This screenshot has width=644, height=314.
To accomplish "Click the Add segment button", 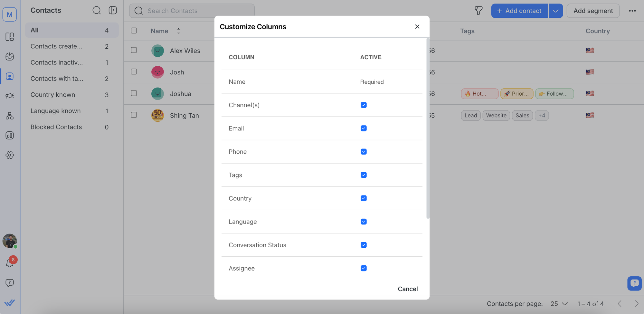I will pos(593,11).
